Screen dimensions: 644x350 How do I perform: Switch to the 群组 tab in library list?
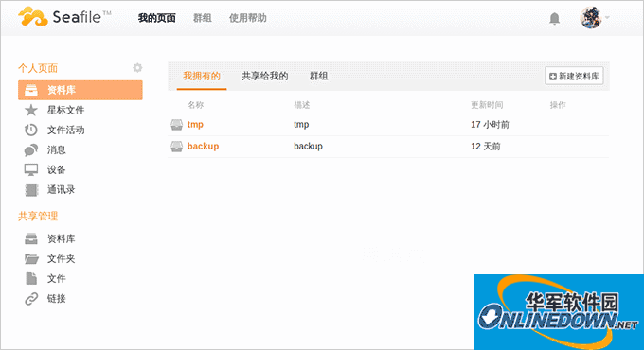tap(319, 76)
